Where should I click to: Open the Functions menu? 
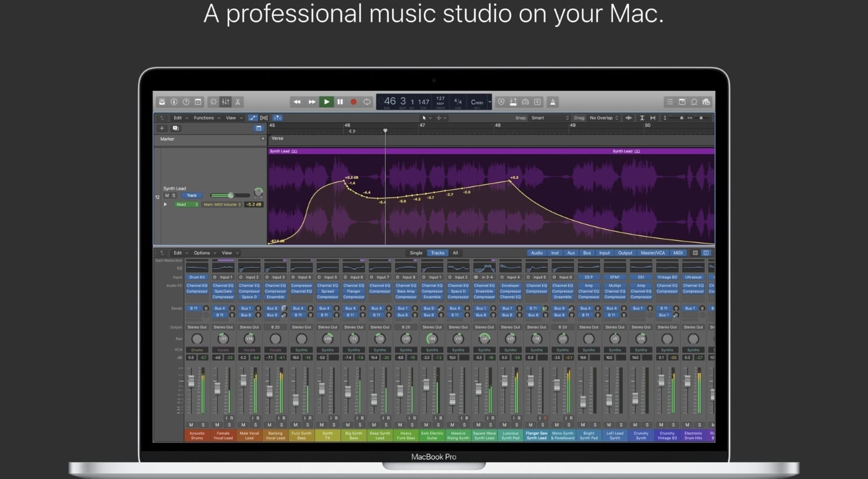coord(206,118)
